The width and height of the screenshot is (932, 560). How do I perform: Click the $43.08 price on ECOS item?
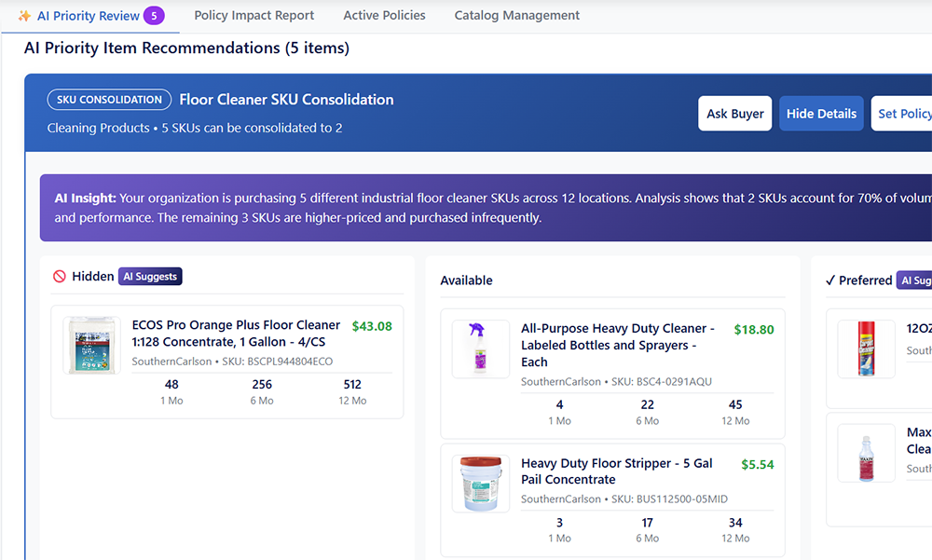(372, 326)
